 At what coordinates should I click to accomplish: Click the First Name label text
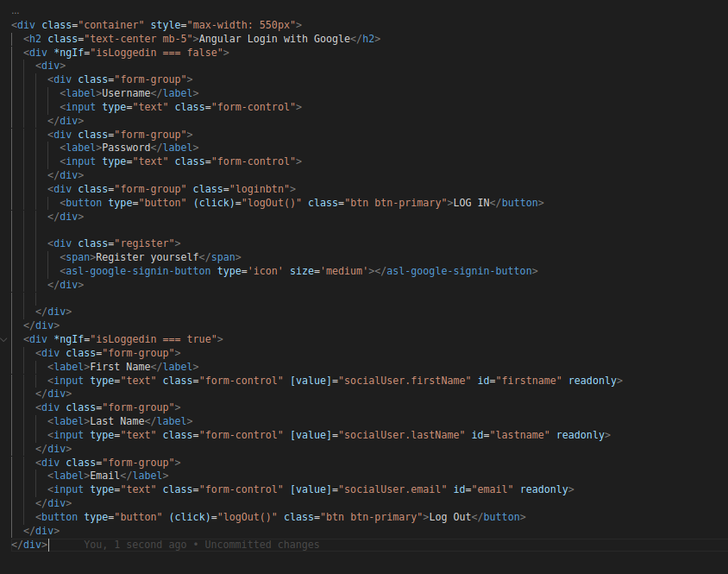[x=120, y=367]
